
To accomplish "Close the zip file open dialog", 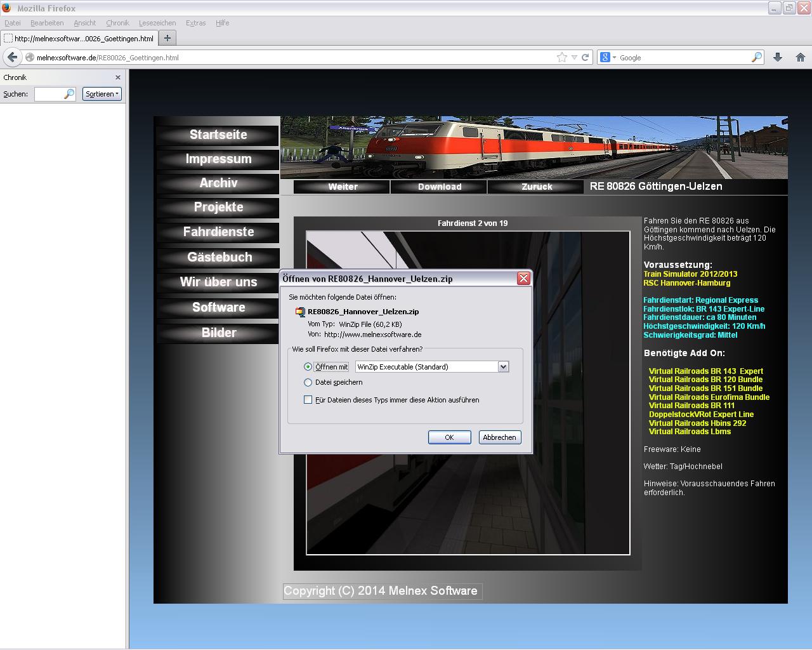I will (523, 278).
